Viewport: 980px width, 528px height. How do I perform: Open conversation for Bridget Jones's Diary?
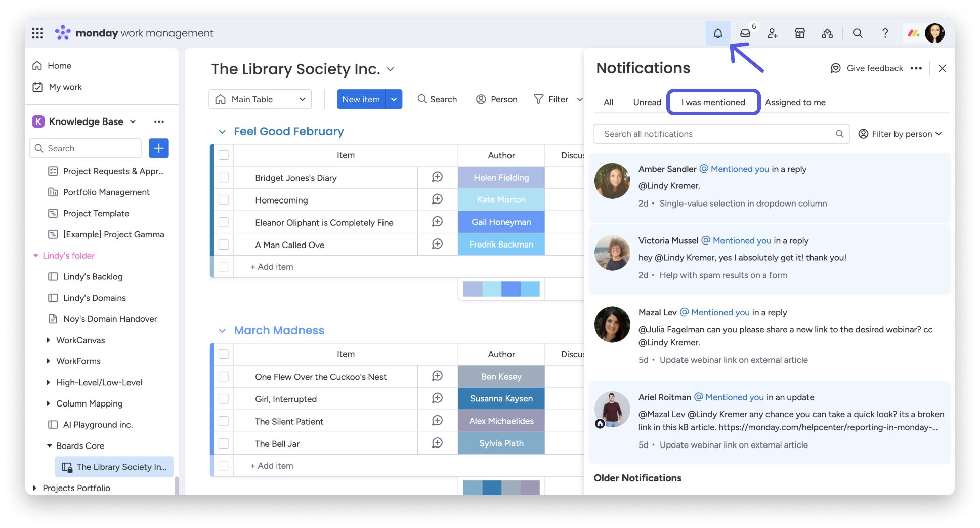(438, 177)
